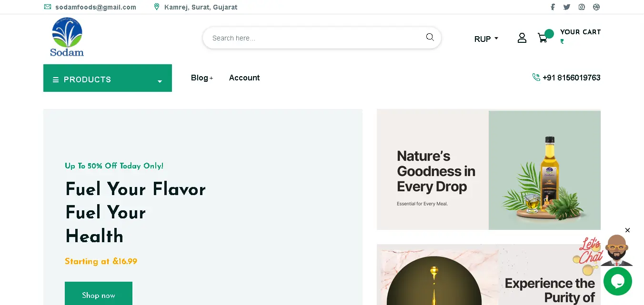
Task: Open Nature's Goodness in Every Drop banner
Action: [489, 169]
